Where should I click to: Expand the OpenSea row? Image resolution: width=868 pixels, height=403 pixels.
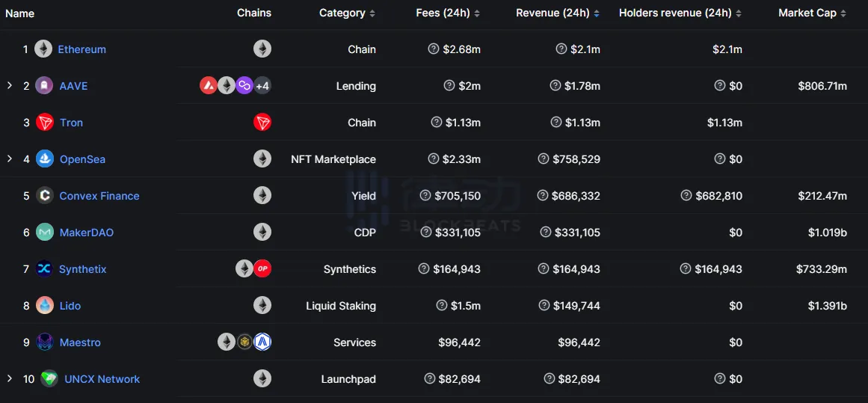point(10,159)
